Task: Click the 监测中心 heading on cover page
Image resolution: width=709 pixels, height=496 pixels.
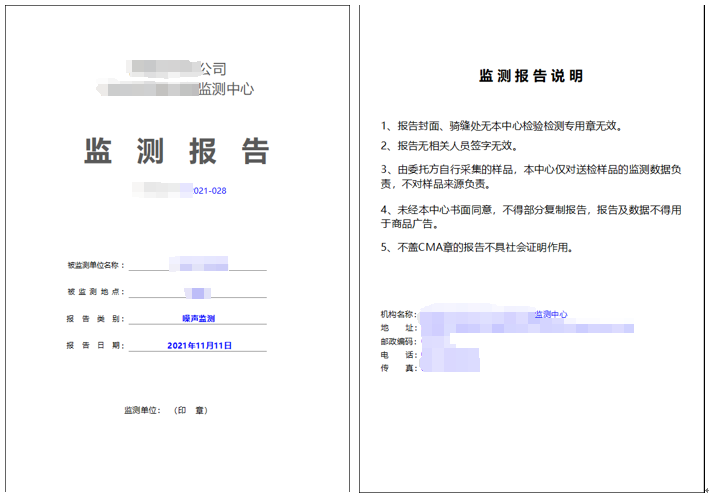Action: click(225, 89)
